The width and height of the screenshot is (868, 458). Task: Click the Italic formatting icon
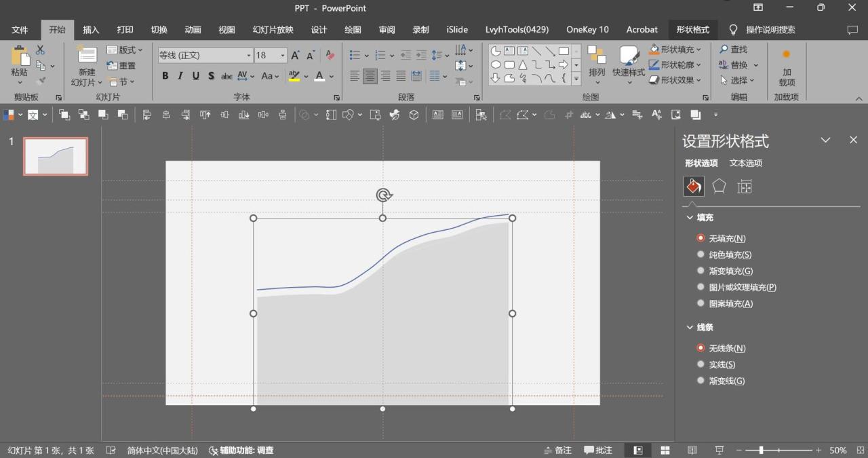(x=180, y=76)
